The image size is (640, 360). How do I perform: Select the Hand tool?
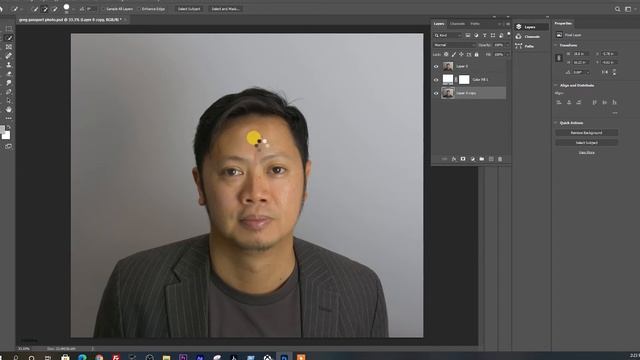(9, 109)
